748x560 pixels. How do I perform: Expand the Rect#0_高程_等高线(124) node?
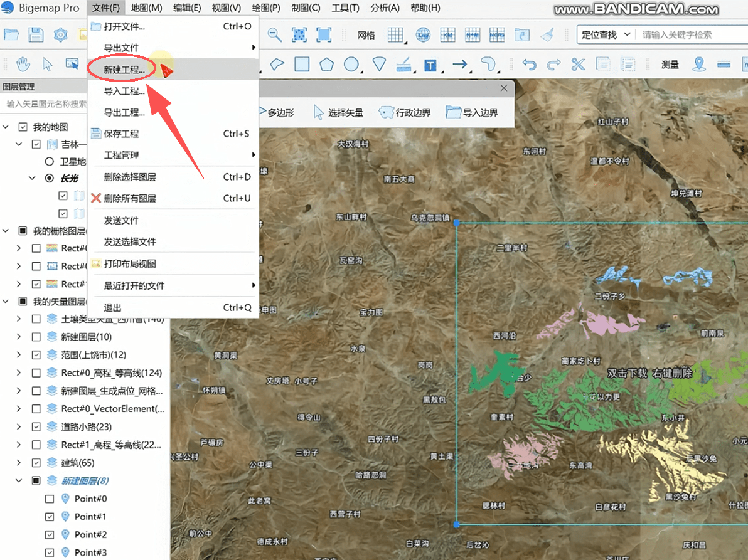19,372
